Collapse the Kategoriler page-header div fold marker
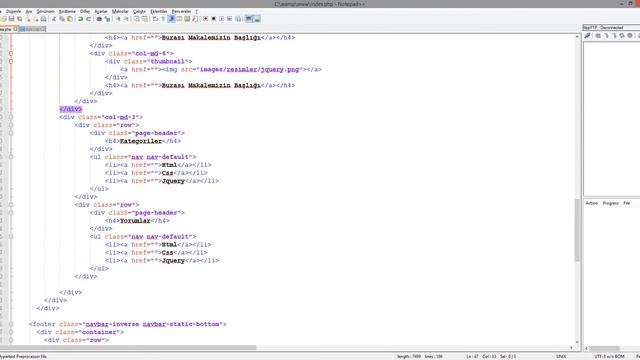The image size is (640, 360). [x=11, y=133]
